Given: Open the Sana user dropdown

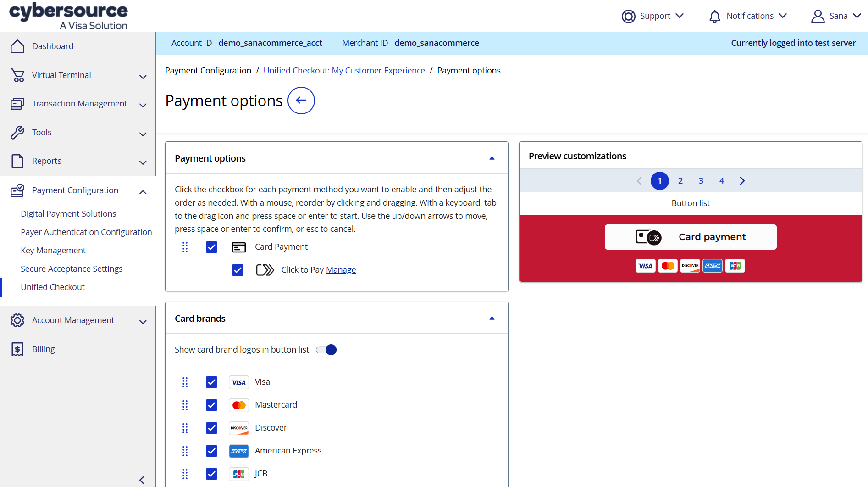Looking at the screenshot, I should tap(836, 17).
